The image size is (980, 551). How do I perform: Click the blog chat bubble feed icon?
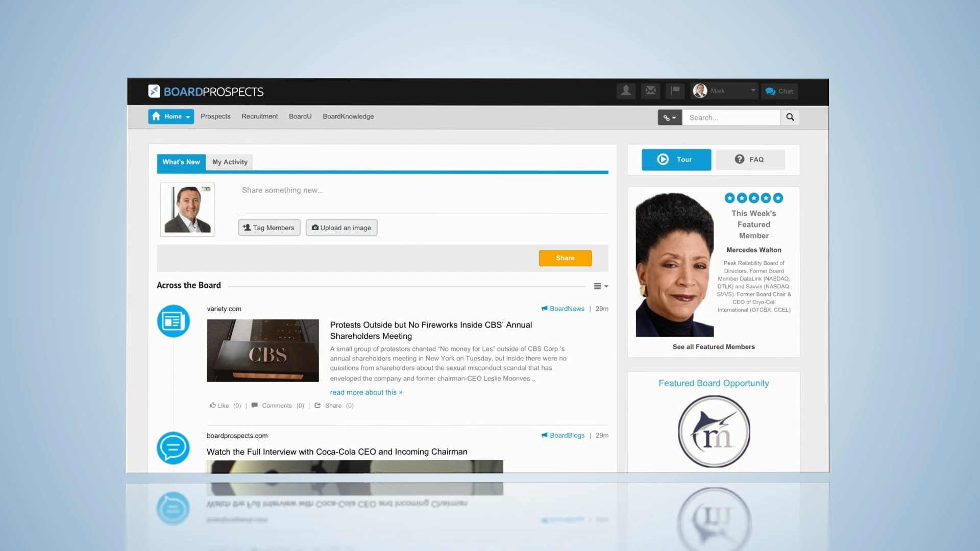pyautogui.click(x=173, y=448)
